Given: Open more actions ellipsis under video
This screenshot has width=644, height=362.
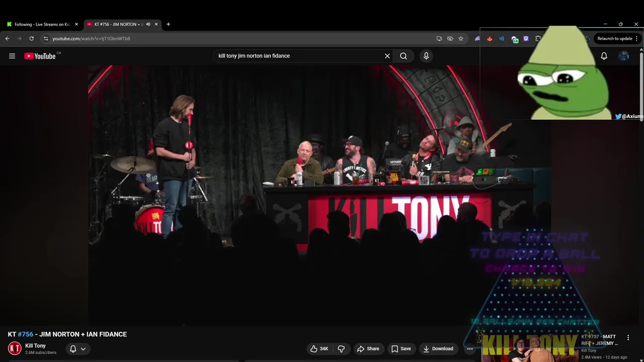Looking at the screenshot, I should point(470,348).
